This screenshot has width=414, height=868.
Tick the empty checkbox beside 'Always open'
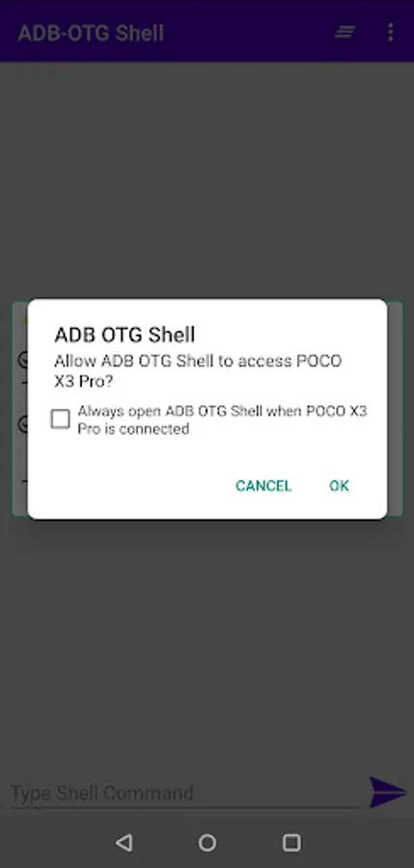coord(61,420)
